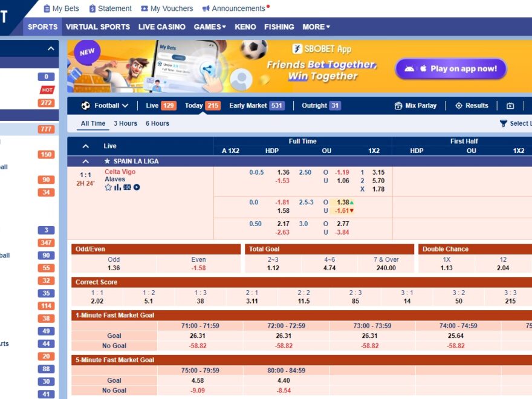Image resolution: width=532 pixels, height=399 pixels.
Task: Bet Over 2.5-3 odds 1.38
Action: pyautogui.click(x=343, y=202)
